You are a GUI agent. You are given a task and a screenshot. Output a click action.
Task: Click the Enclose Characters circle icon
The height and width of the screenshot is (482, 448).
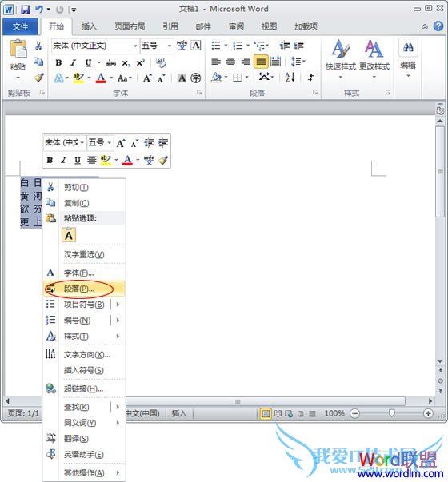click(196, 78)
